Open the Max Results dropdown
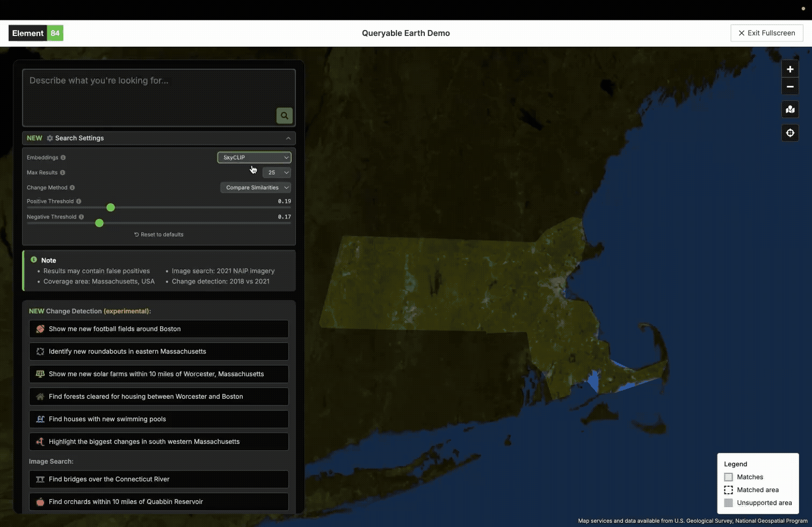Image resolution: width=812 pixels, height=527 pixels. click(x=277, y=173)
